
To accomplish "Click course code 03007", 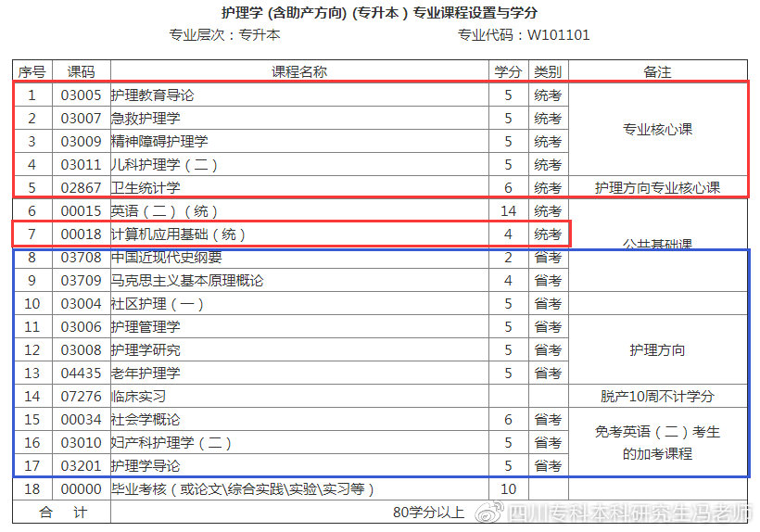I will click(81, 119).
